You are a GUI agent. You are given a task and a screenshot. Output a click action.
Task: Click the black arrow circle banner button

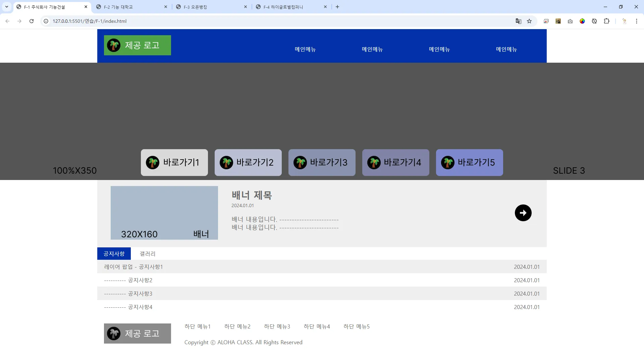coord(523,213)
